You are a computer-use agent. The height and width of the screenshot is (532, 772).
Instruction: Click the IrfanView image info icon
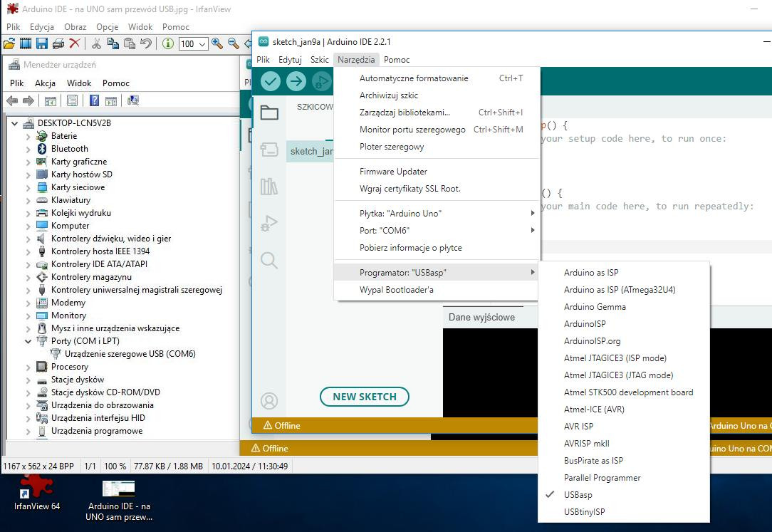[168, 43]
